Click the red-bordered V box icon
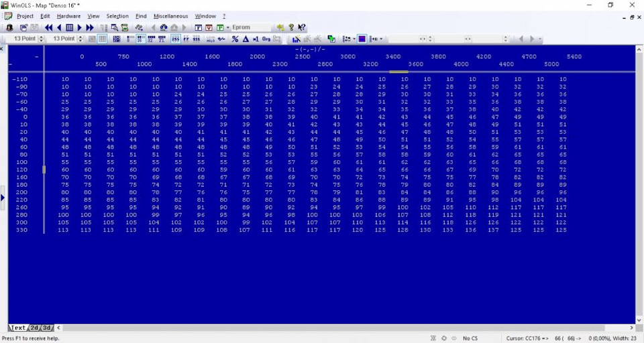The height and width of the screenshot is (343, 644). 209,27
